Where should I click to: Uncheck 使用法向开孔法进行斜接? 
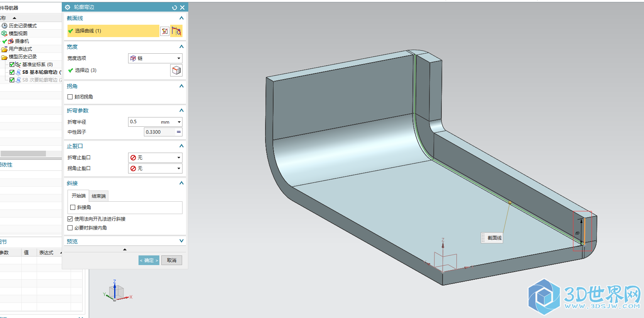(70, 219)
